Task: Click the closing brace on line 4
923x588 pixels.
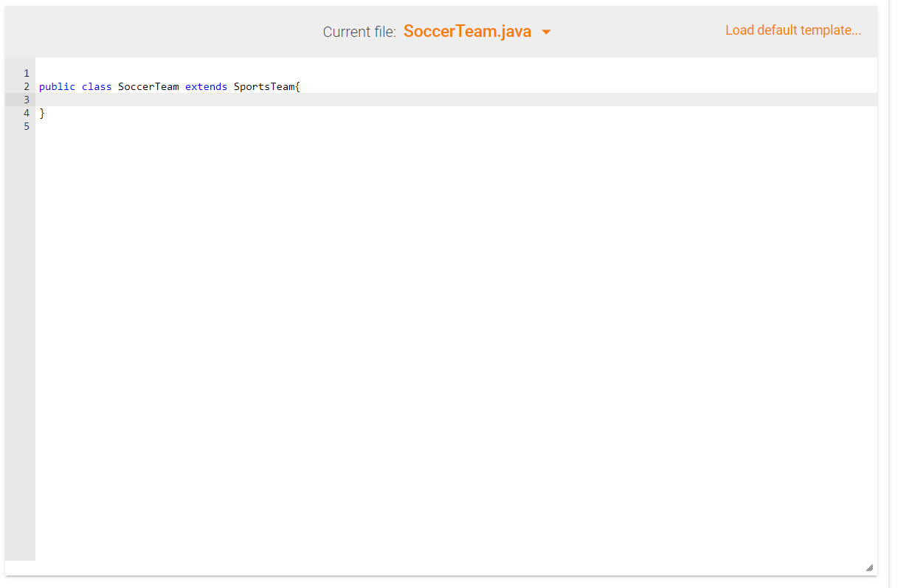Action: pos(42,113)
